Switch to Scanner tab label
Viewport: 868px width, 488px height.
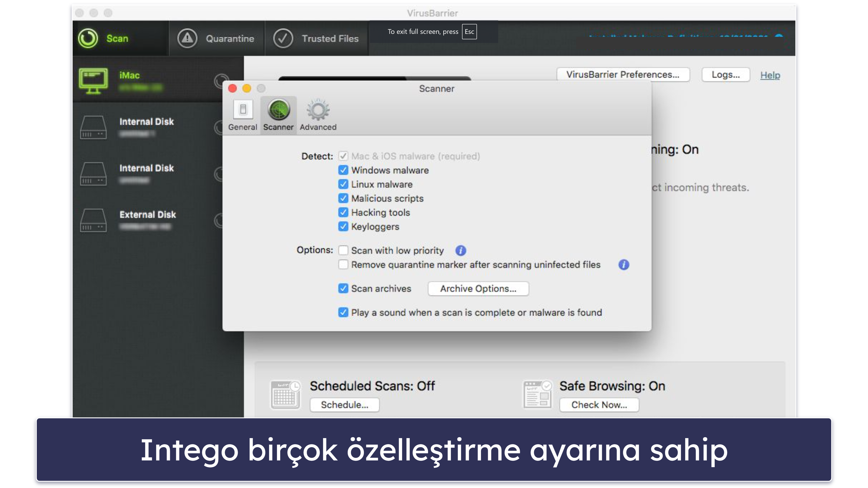[278, 127]
